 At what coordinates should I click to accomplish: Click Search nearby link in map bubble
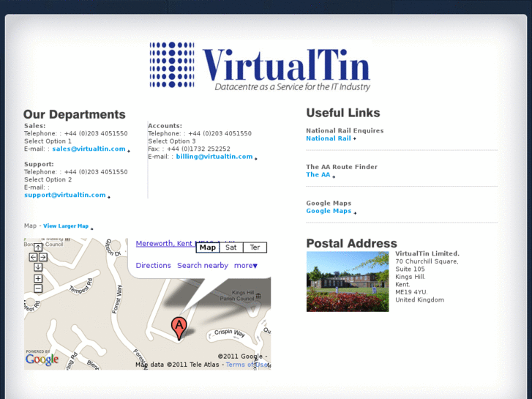point(203,266)
